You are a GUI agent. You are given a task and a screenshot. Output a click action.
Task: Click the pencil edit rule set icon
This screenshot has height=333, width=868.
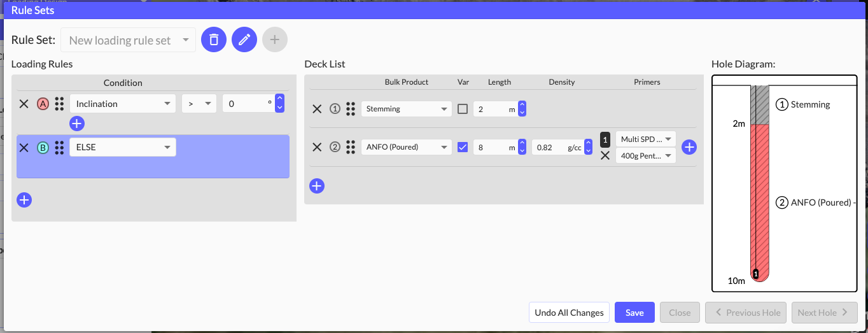244,40
